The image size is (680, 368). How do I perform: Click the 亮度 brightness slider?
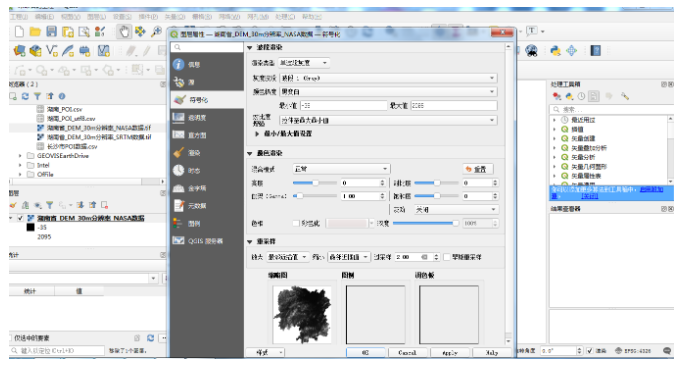click(x=314, y=183)
